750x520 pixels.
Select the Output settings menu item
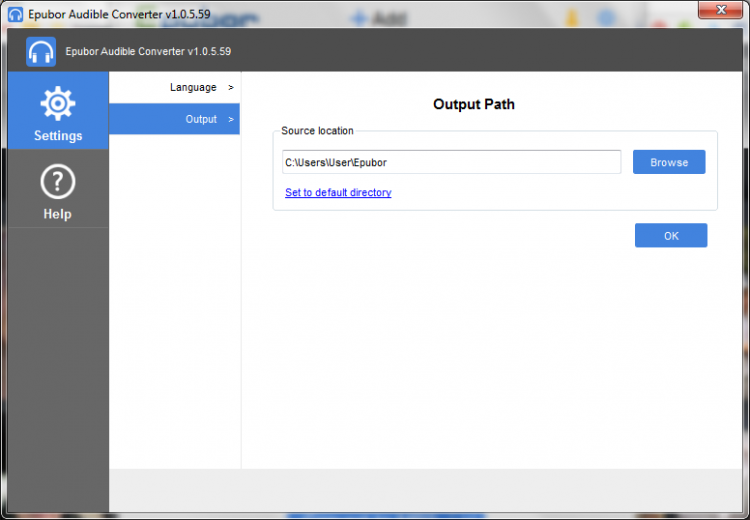tap(175, 119)
